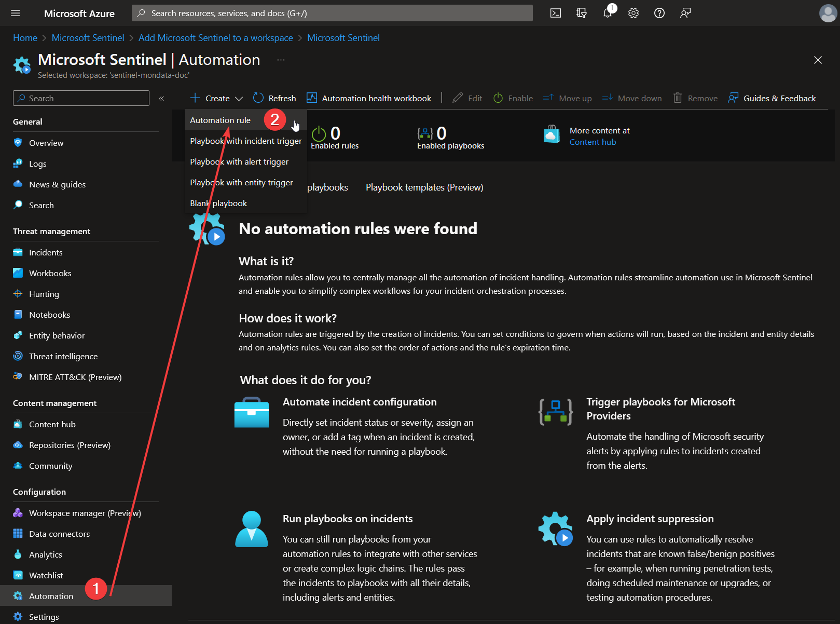
Task: Open Cloud Shell from the top bar
Action: pyautogui.click(x=556, y=13)
